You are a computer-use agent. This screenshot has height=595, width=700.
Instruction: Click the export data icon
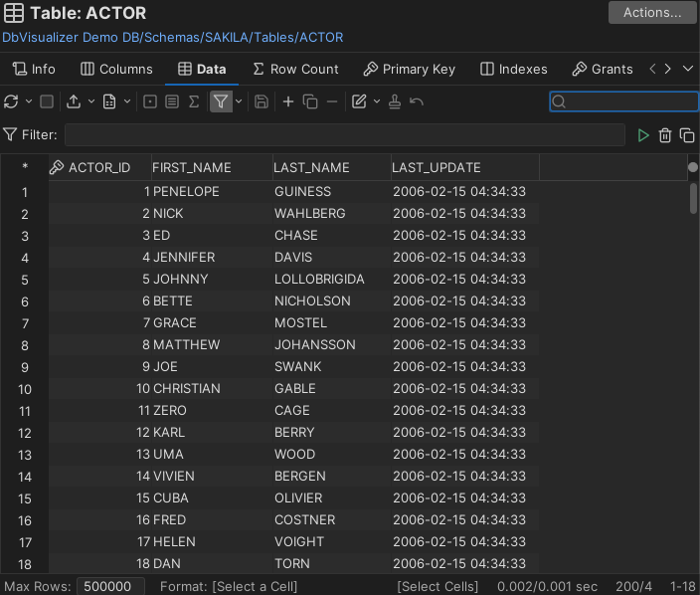click(x=74, y=101)
